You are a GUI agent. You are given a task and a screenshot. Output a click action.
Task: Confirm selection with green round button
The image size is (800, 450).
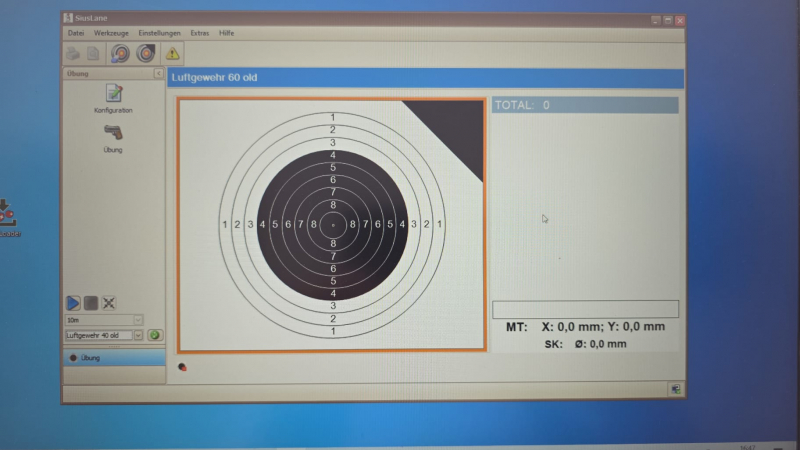pos(155,335)
